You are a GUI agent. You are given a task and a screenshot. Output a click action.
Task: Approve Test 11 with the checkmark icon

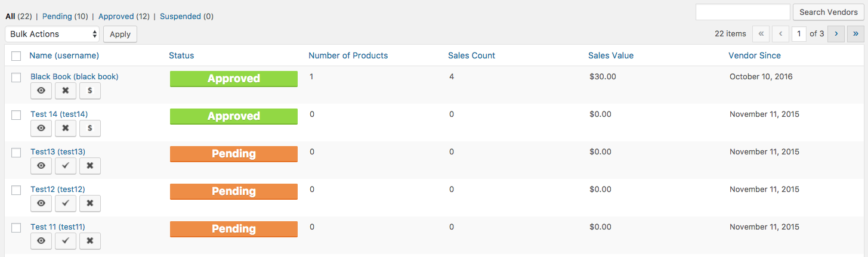pyautogui.click(x=66, y=241)
